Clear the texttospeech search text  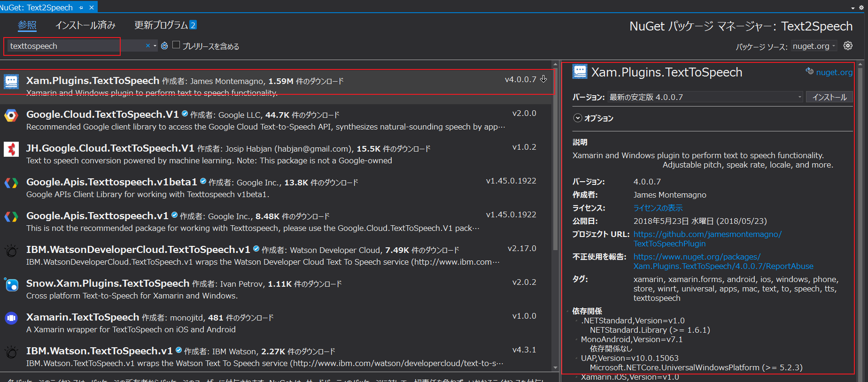tap(147, 46)
